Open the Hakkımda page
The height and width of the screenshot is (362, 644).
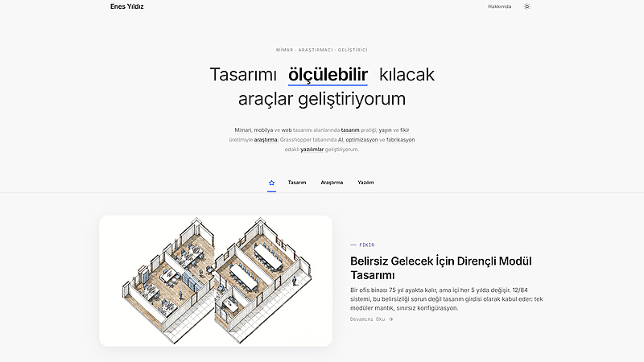499,6
